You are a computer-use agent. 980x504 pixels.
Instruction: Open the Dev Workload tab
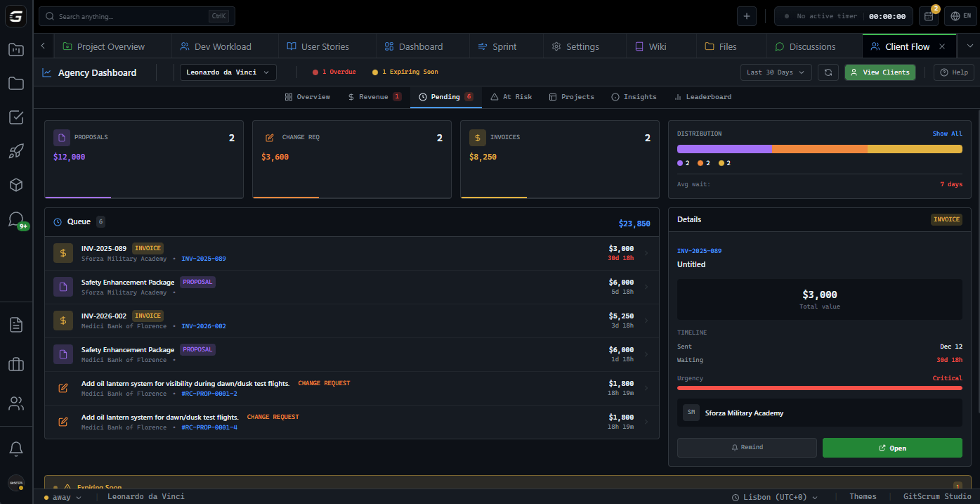(x=216, y=46)
